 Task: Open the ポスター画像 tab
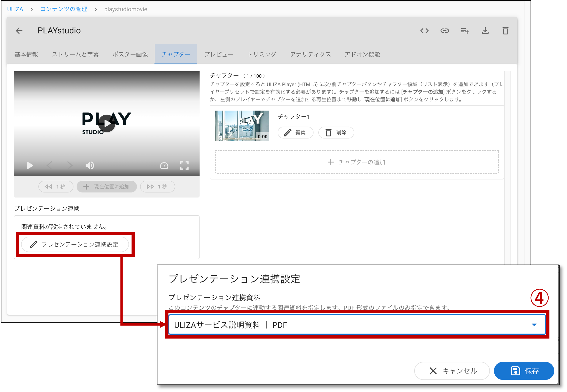(130, 54)
